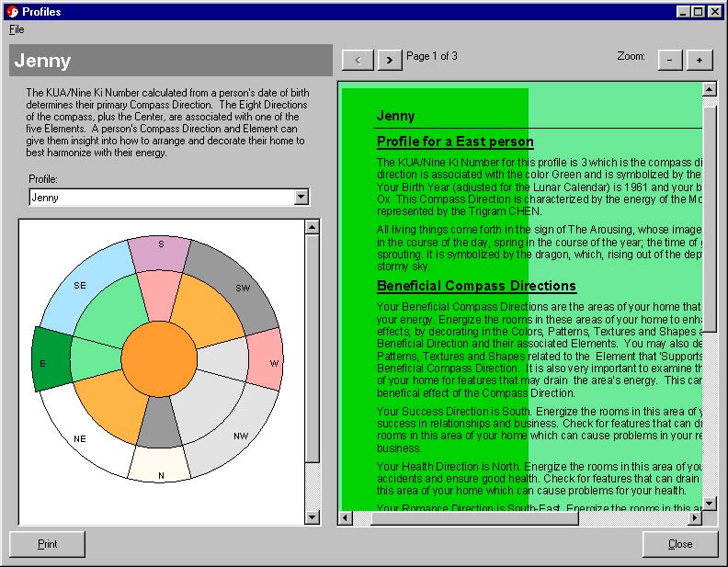Click the 'Your Health Direction is North' text
This screenshot has width=728, height=567.
tap(449, 467)
